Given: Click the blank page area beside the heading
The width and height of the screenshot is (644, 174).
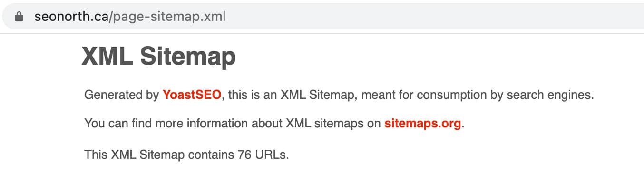Looking at the screenshot, I should point(428,57).
